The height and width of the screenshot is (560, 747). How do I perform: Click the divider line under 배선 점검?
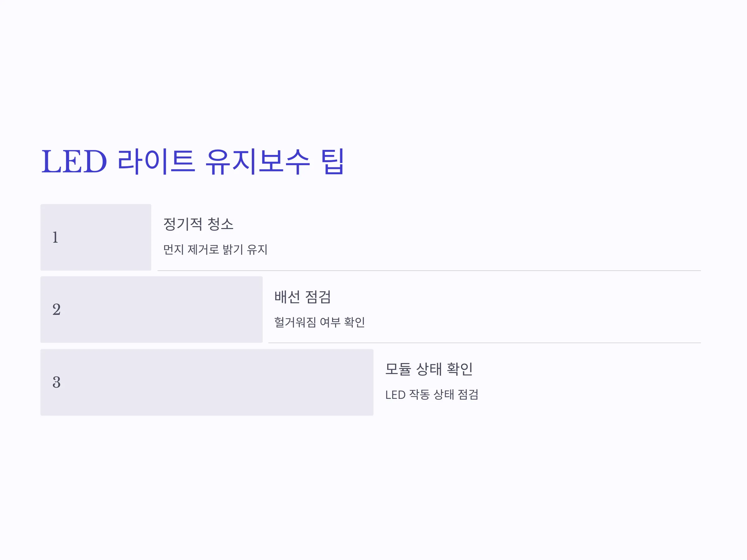(x=485, y=343)
